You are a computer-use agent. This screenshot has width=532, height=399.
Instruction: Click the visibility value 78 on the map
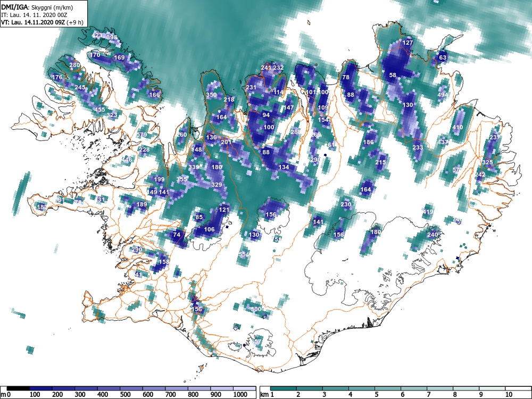coord(346,77)
